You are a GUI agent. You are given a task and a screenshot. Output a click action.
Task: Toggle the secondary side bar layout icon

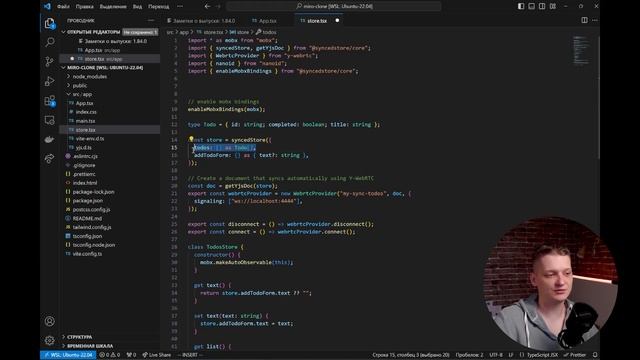click(542, 6)
